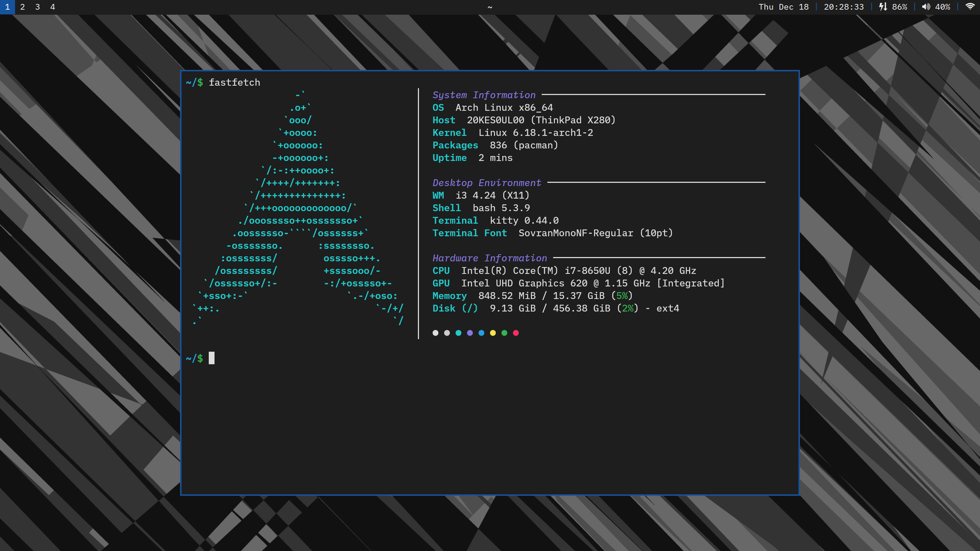Click the blue color dot
This screenshot has height=551, width=980.
(x=481, y=333)
